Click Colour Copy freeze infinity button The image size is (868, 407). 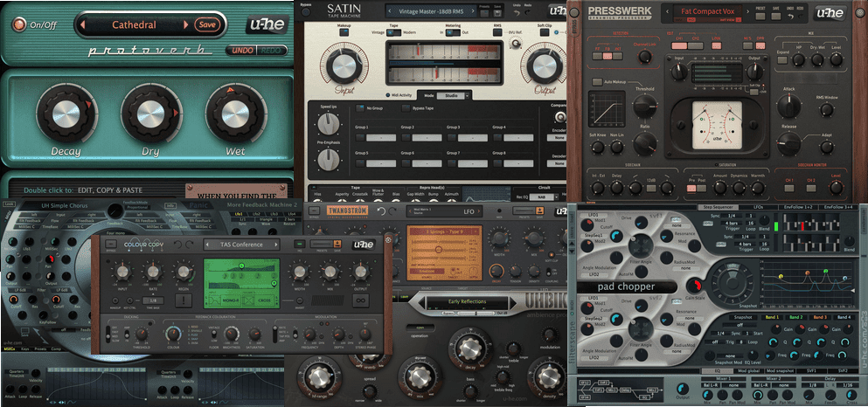point(361,300)
